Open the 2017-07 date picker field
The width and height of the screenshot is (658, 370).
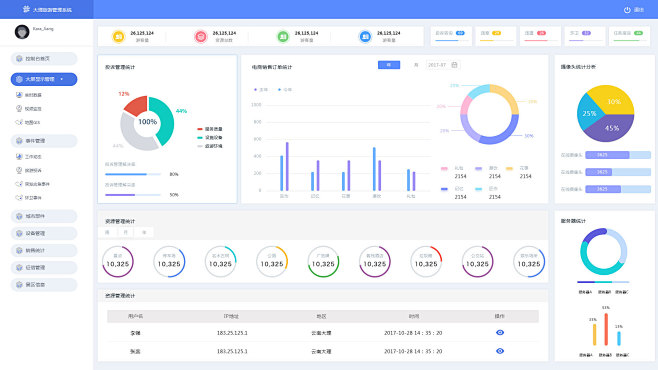tap(443, 65)
